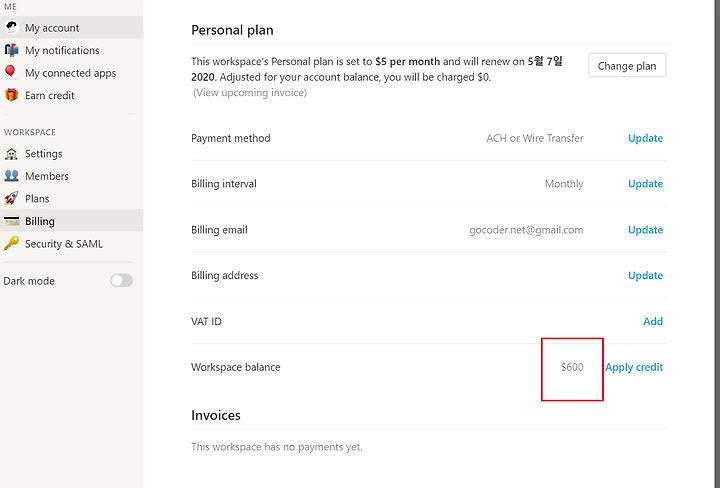The height and width of the screenshot is (488, 720).
Task: Click the key icon for Security & SAML
Action: 11,243
